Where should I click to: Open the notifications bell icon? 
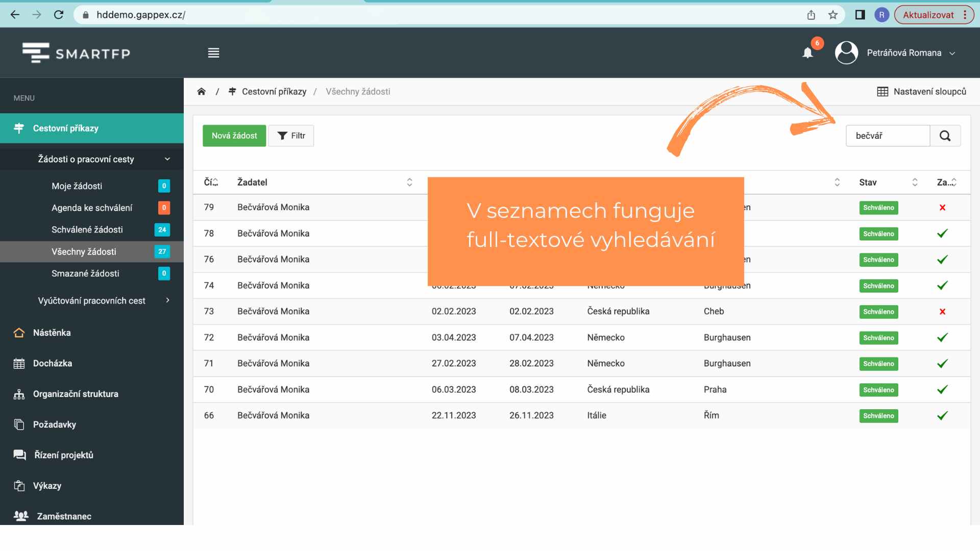807,53
